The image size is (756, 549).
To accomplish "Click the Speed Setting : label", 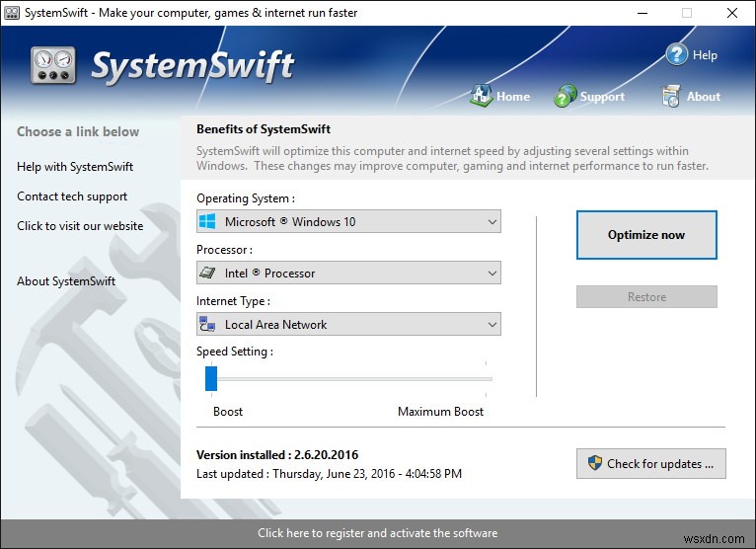I will 235,352.
